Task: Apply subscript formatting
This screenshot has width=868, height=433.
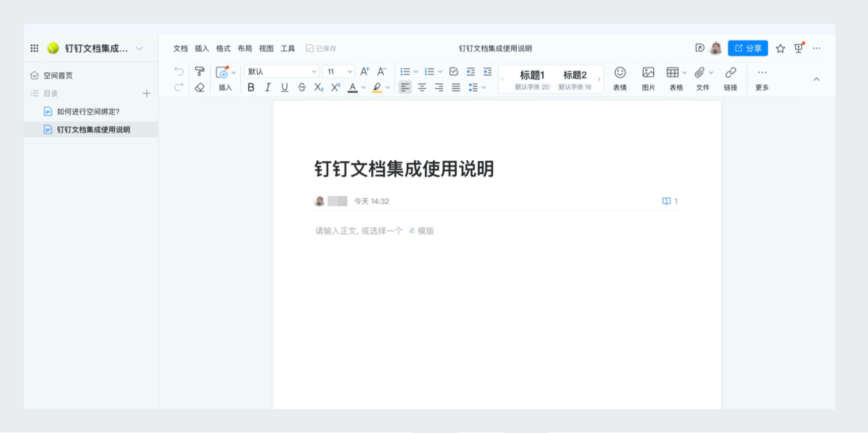Action: tap(319, 88)
